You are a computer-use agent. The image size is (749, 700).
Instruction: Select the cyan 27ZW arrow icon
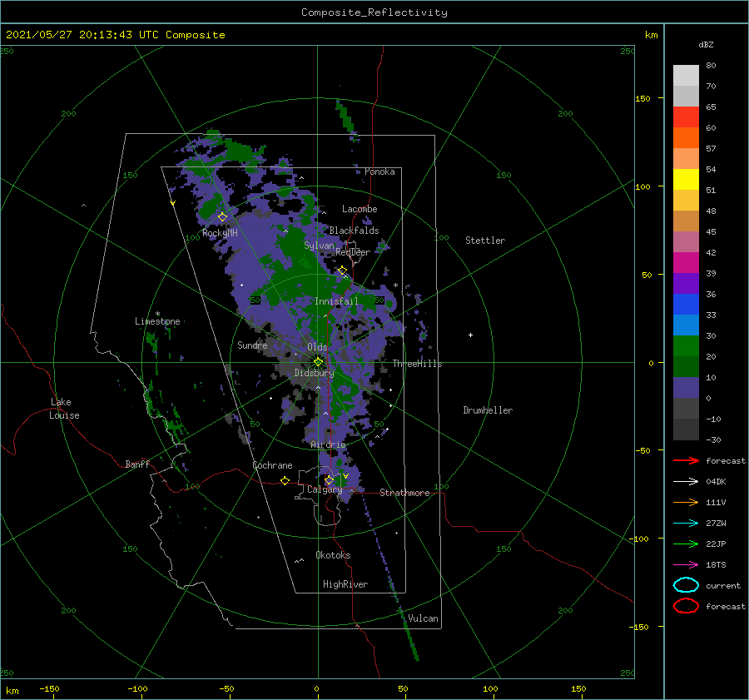pyautogui.click(x=686, y=524)
